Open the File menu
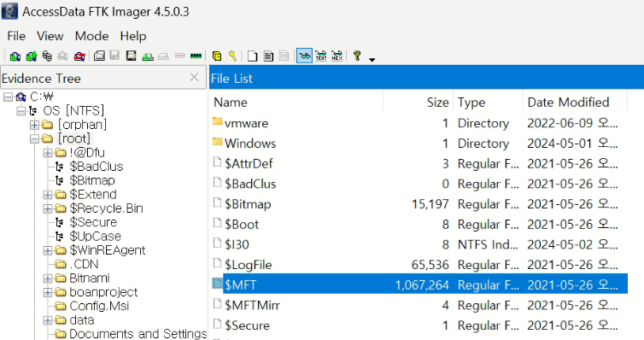 [x=16, y=36]
